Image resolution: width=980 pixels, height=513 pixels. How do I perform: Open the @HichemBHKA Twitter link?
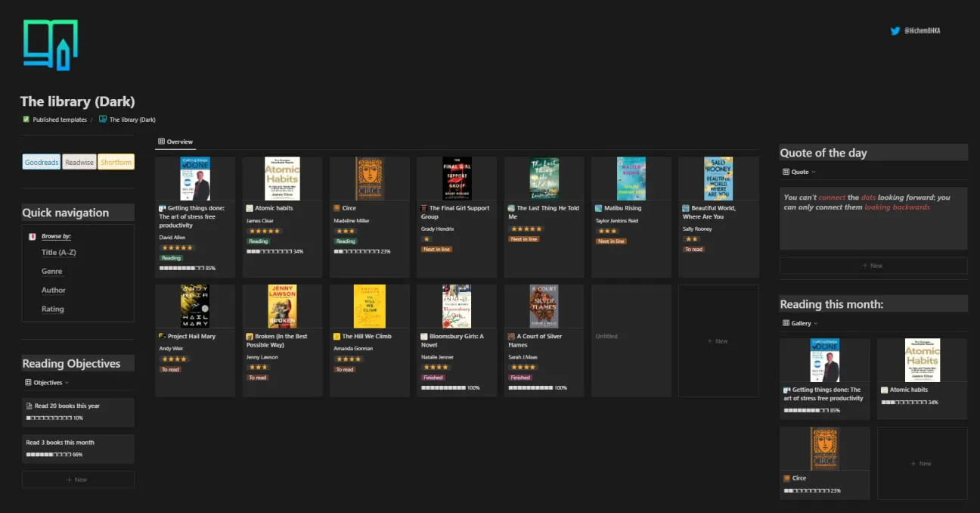[x=922, y=31]
